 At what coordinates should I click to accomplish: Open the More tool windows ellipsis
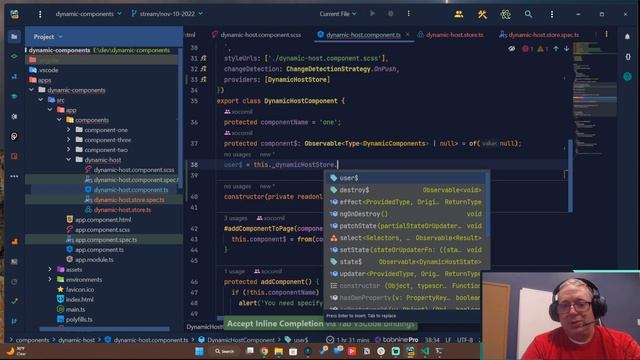coord(14,176)
